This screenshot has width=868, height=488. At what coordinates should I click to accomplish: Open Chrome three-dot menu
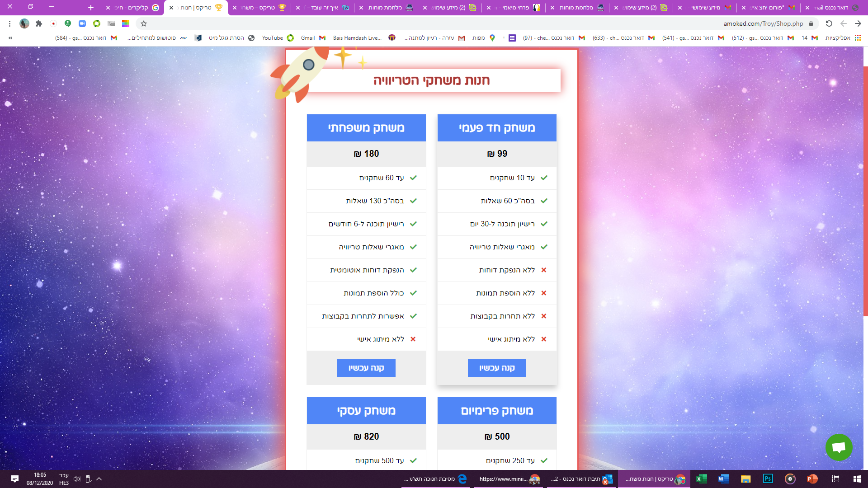tap(9, 23)
